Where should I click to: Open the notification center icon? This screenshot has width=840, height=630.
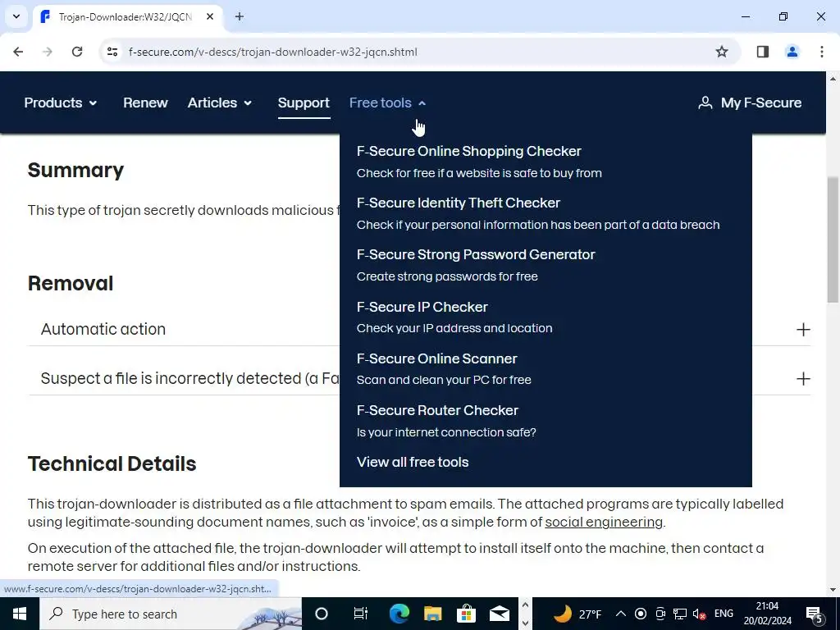pos(815,614)
